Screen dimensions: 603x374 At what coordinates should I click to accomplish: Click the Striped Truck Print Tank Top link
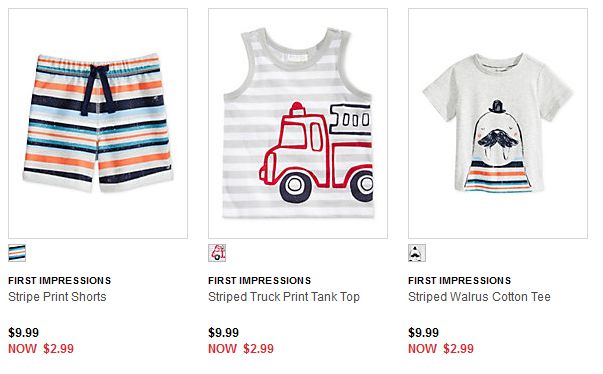[284, 297]
